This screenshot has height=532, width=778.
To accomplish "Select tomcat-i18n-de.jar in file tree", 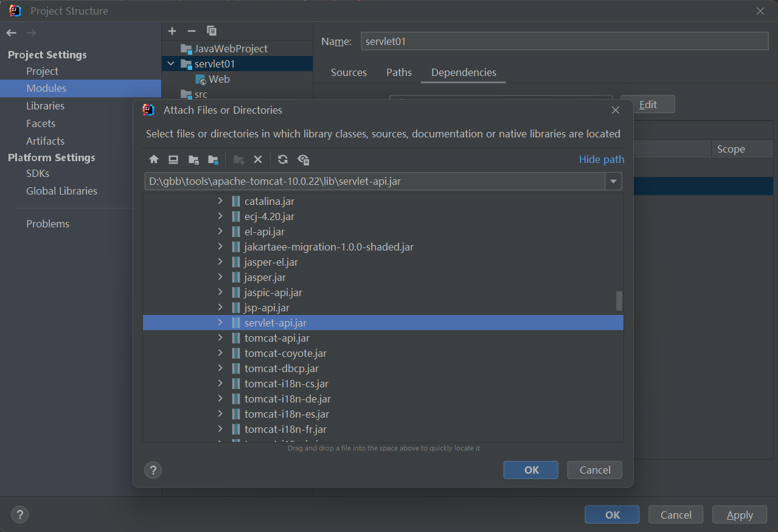I will (x=288, y=399).
